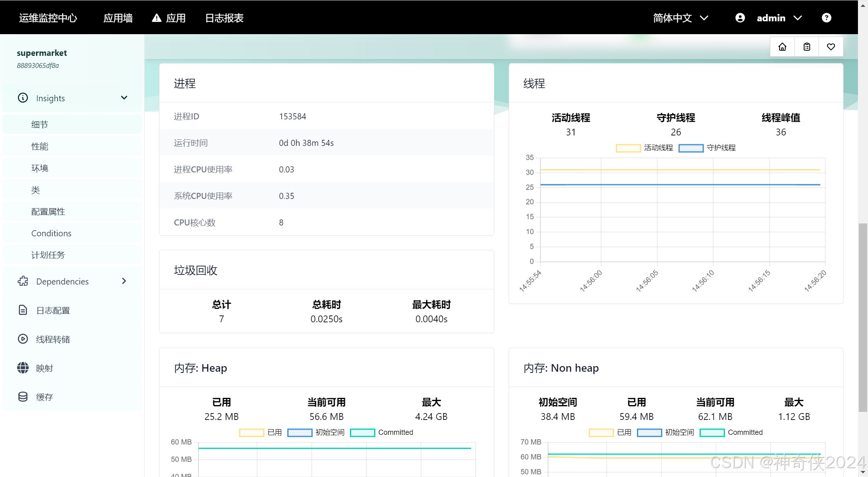Click the 线程转储 play-circle icon

[x=23, y=339]
